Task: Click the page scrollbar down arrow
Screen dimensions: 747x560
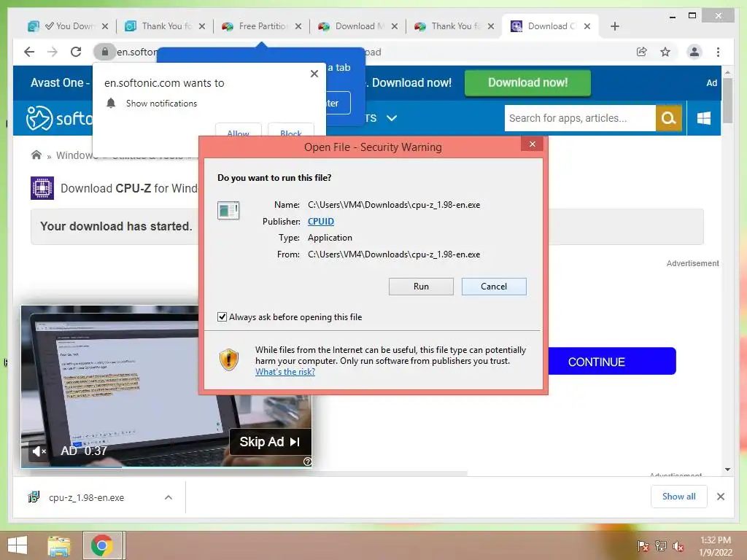Action: point(727,469)
